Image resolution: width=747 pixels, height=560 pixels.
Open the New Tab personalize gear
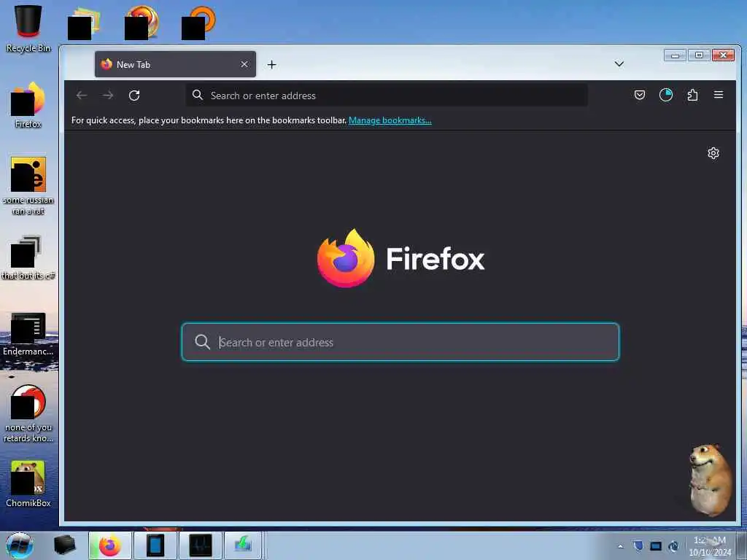713,153
